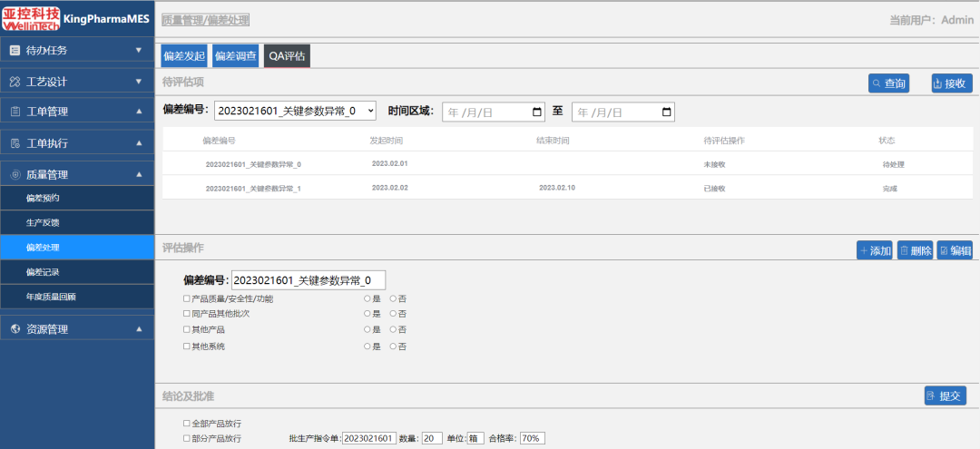Switch to the 偏差发起 tab
Viewport: 980px width, 449px height.
tap(183, 55)
